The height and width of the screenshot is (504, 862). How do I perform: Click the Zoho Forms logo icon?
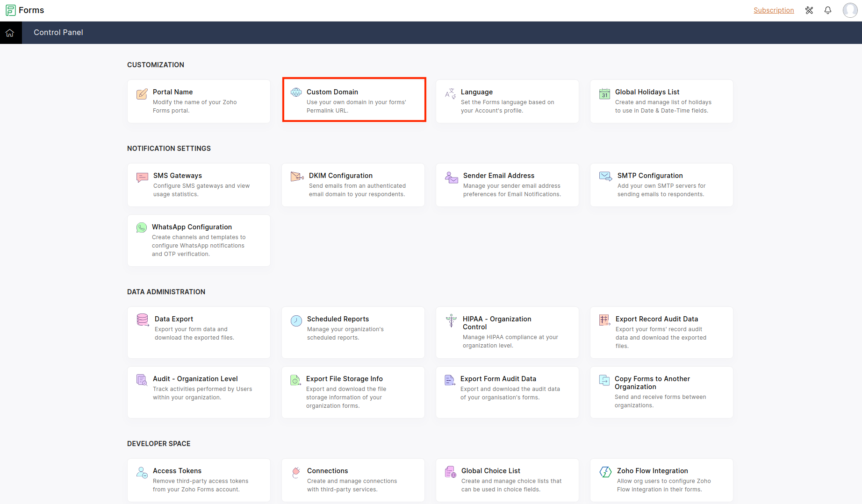tap(10, 10)
